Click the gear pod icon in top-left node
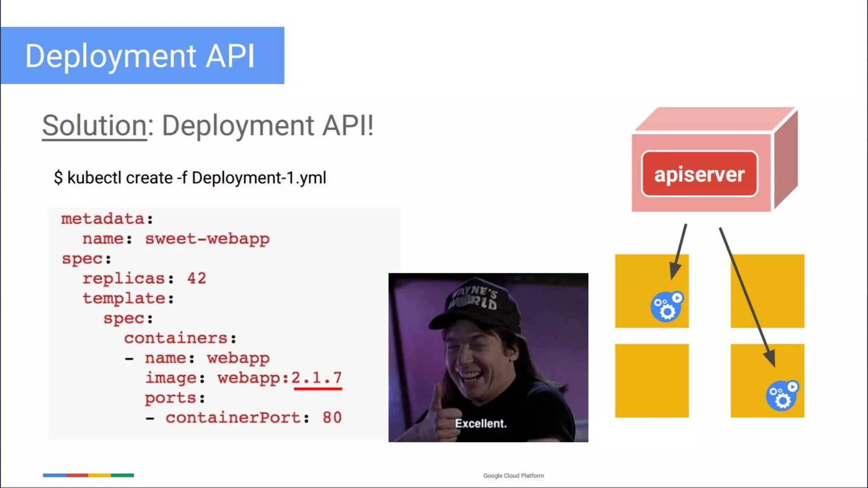The width and height of the screenshot is (868, 488). point(667,306)
